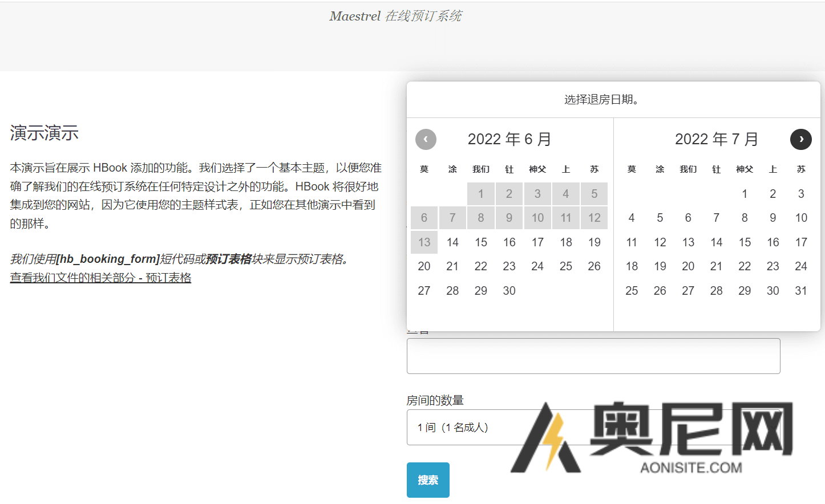
Task: Select July 1 in the calendar
Action: click(744, 194)
